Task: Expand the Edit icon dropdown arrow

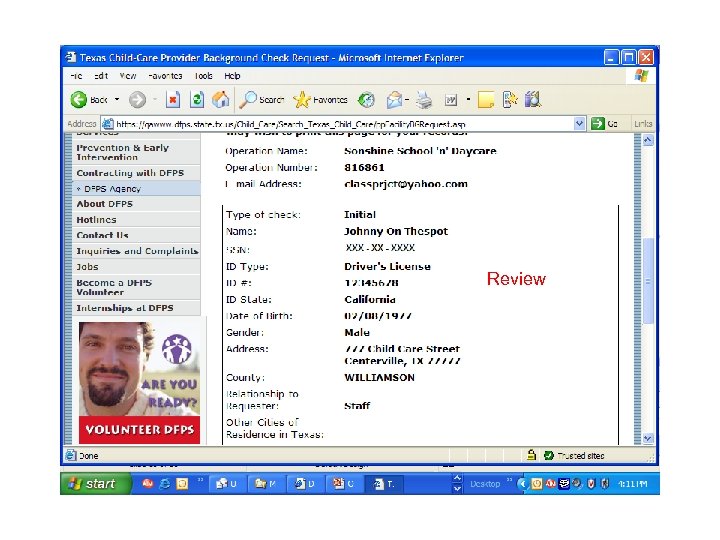Action: [468, 100]
